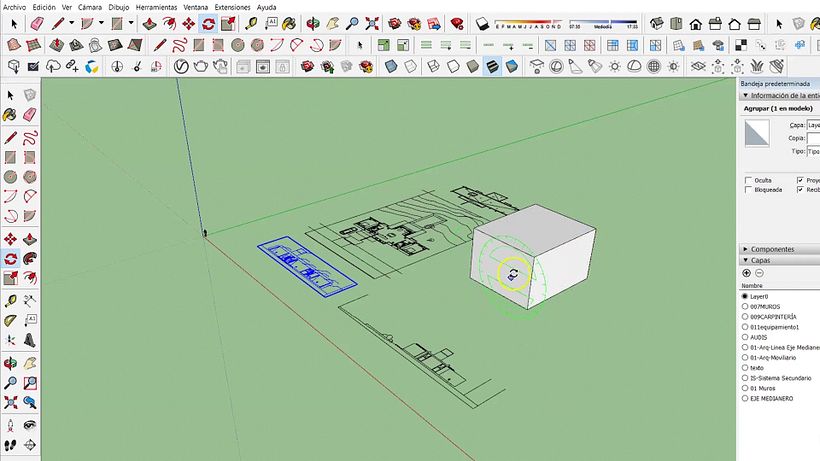Viewport: 820px width, 461px height.
Task: Set 011equipamiento1 as active layer
Action: [745, 327]
